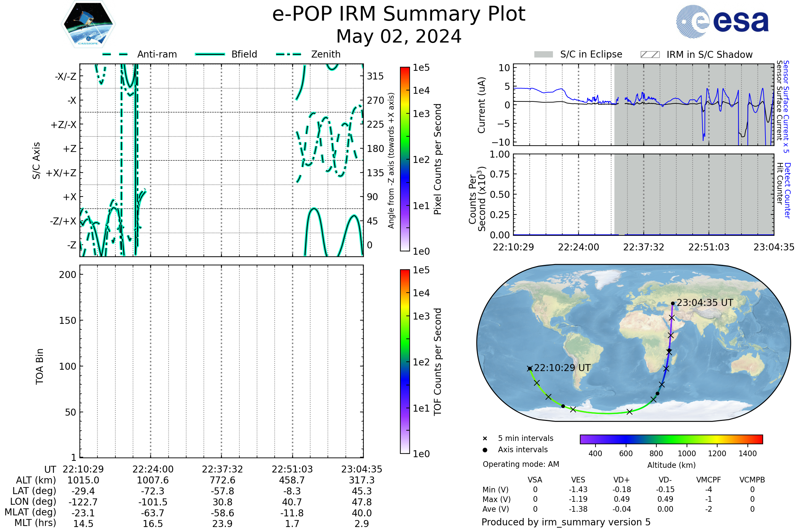Click the Zenith dash-dot legend marker
Screen dimensions: 798x532
tap(288, 54)
